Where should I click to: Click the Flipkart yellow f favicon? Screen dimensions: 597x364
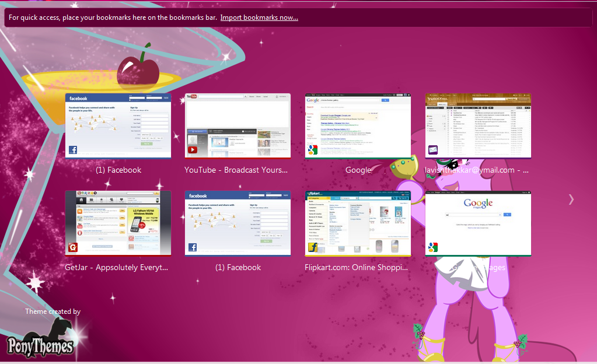(313, 247)
